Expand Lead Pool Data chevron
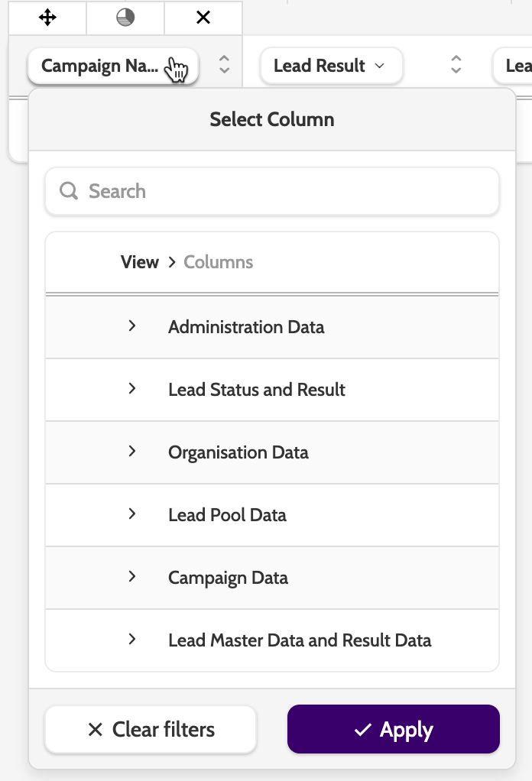 click(132, 514)
